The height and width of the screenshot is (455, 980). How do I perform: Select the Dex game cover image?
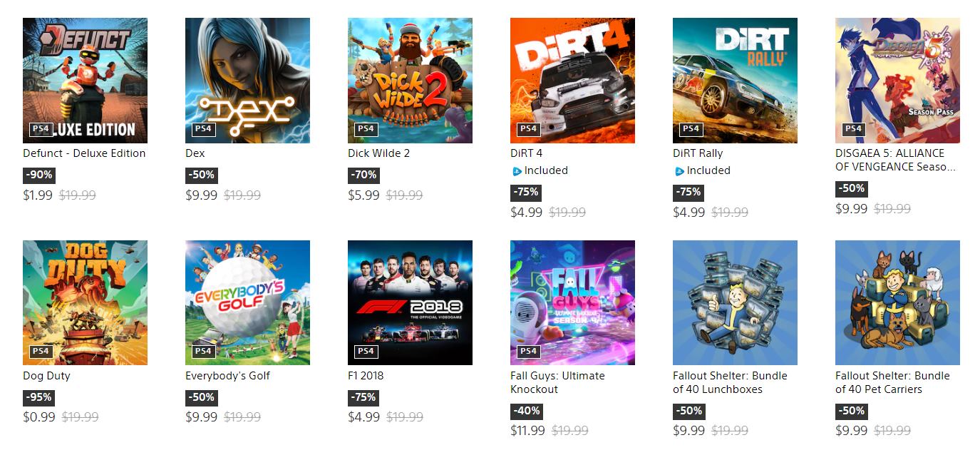click(x=247, y=81)
